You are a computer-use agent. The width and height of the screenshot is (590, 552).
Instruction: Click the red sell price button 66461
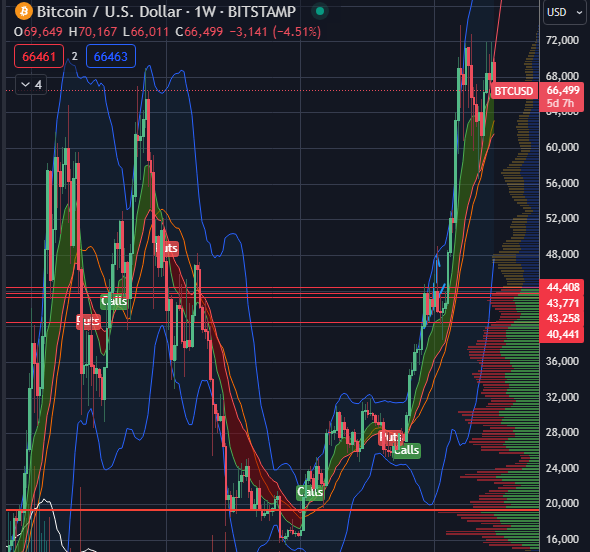[x=39, y=56]
